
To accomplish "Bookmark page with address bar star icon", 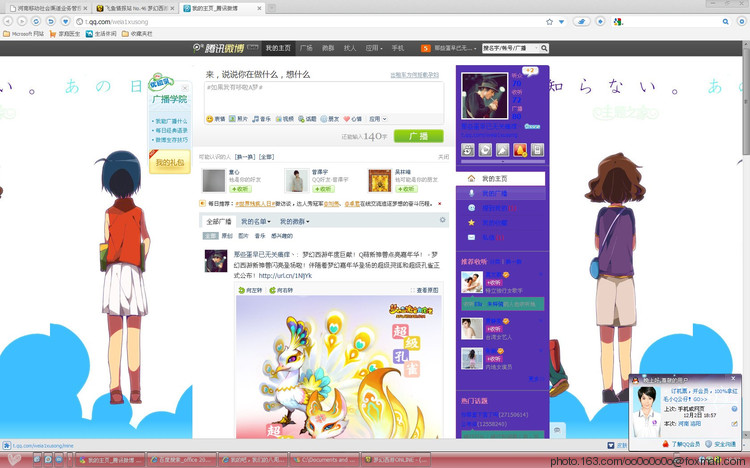I will coord(549,22).
